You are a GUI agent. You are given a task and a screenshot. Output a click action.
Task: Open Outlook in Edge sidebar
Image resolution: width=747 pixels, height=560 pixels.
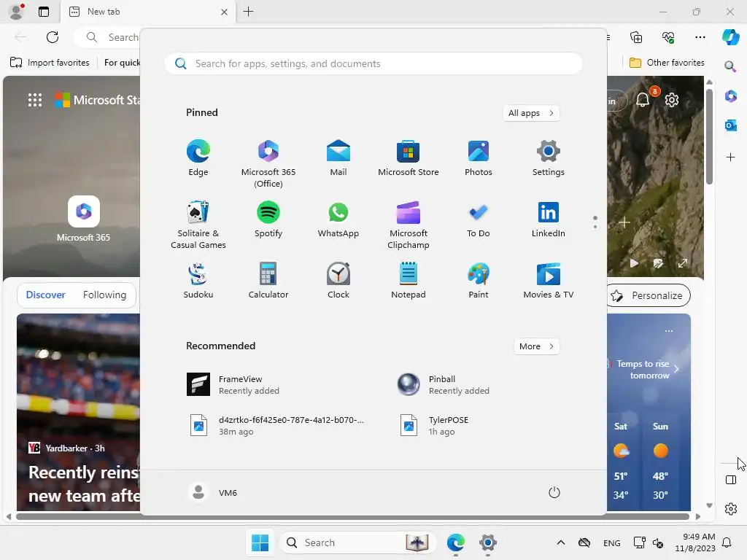pos(731,125)
